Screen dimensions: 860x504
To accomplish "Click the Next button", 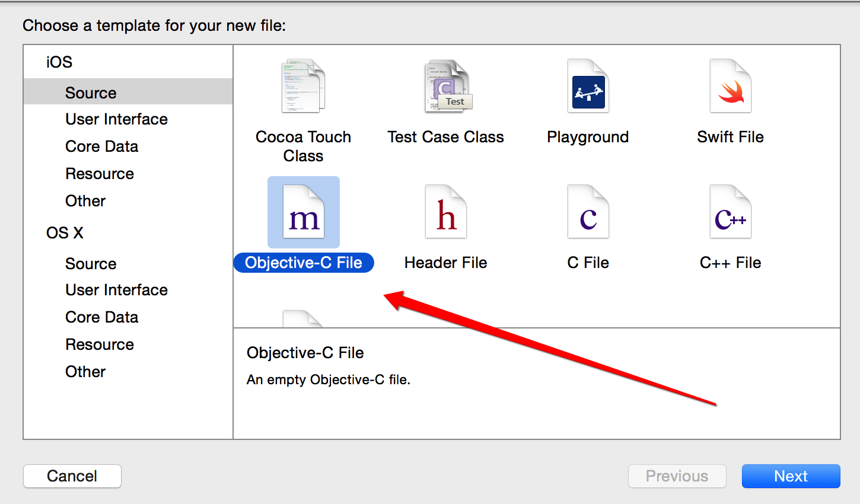I will (791, 476).
